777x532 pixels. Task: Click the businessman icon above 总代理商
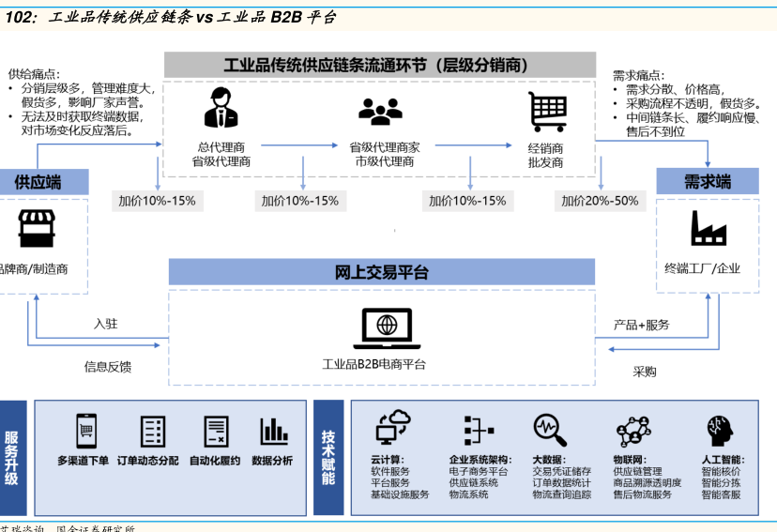click(221, 108)
